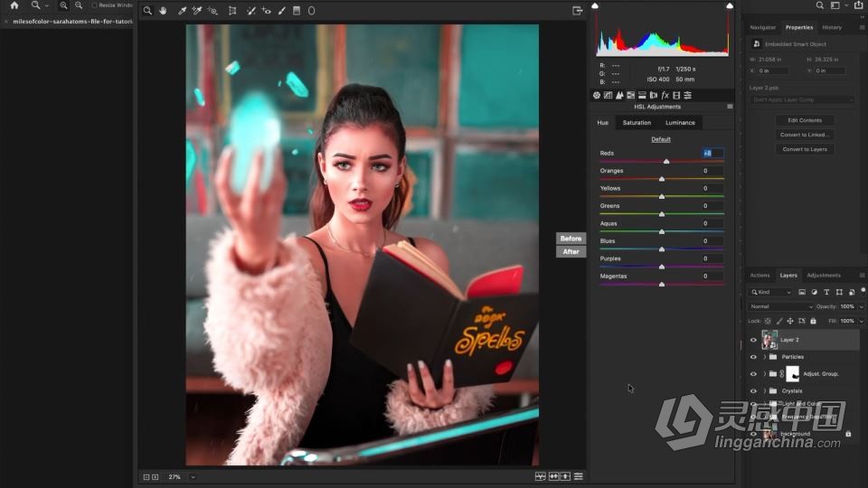Open the Detail panel icon
Viewport: 868px width, 488px height.
tap(619, 95)
